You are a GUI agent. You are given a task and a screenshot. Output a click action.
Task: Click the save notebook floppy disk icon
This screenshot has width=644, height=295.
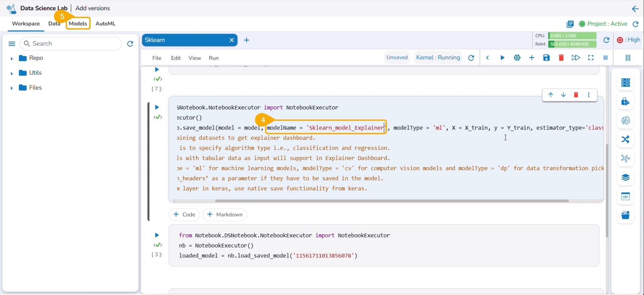tap(546, 58)
